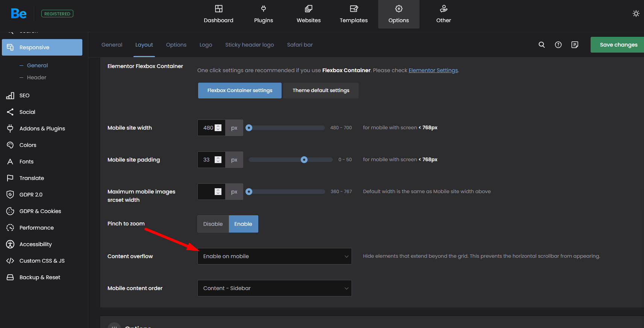Click the REGISTERED badge

pyautogui.click(x=57, y=14)
